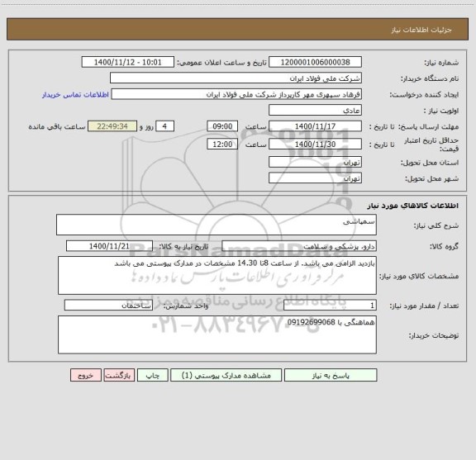Click the خروج exit button

coord(86,375)
